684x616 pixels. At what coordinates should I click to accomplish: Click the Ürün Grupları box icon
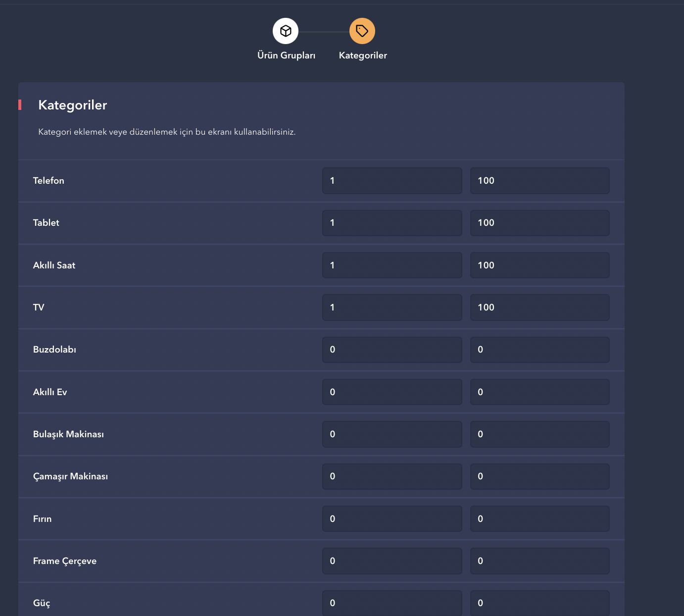click(x=286, y=31)
